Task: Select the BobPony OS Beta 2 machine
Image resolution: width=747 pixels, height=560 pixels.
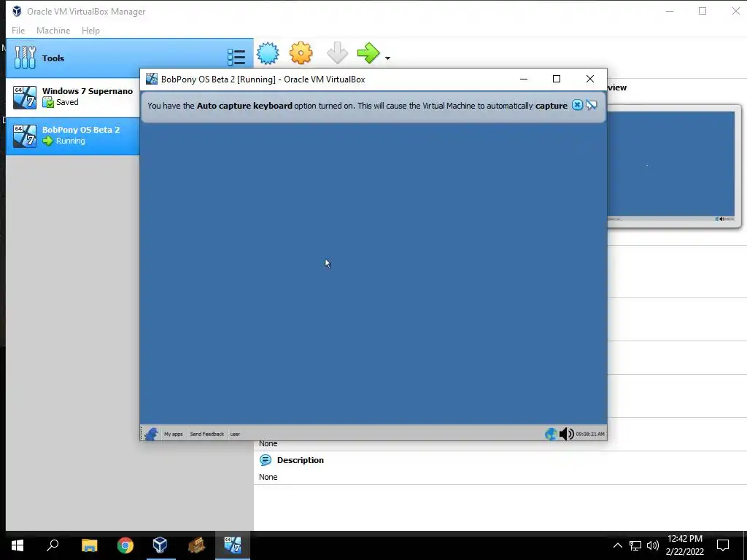Action: point(73,135)
